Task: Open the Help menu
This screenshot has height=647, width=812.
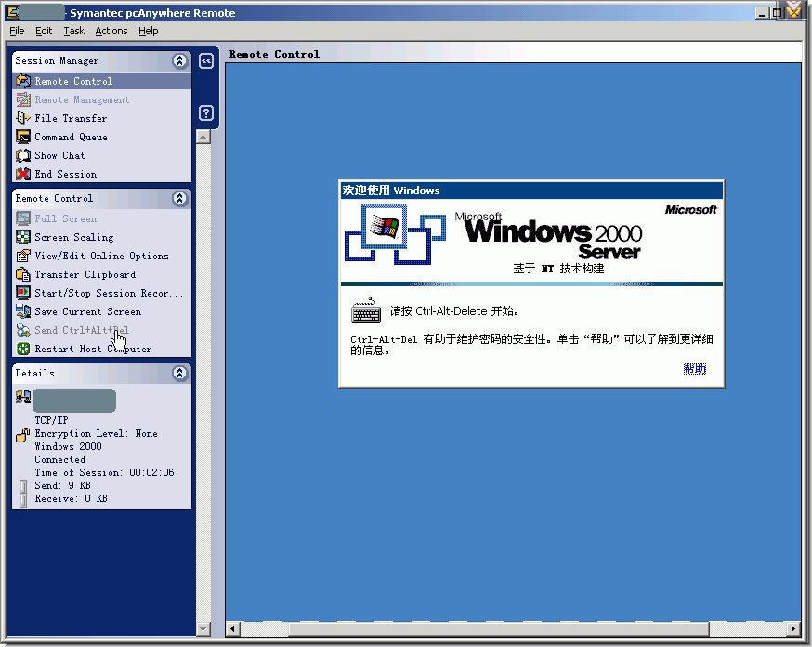Action: pos(149,31)
